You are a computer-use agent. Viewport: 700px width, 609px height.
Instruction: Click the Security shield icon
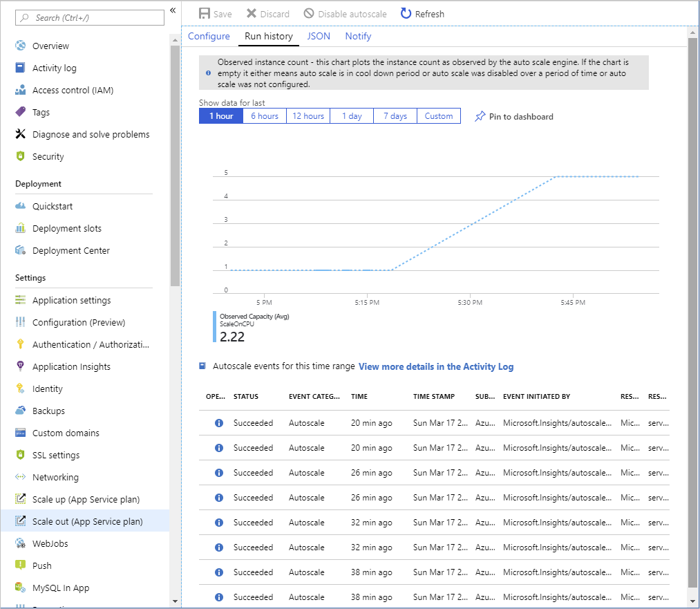pyautogui.click(x=20, y=156)
